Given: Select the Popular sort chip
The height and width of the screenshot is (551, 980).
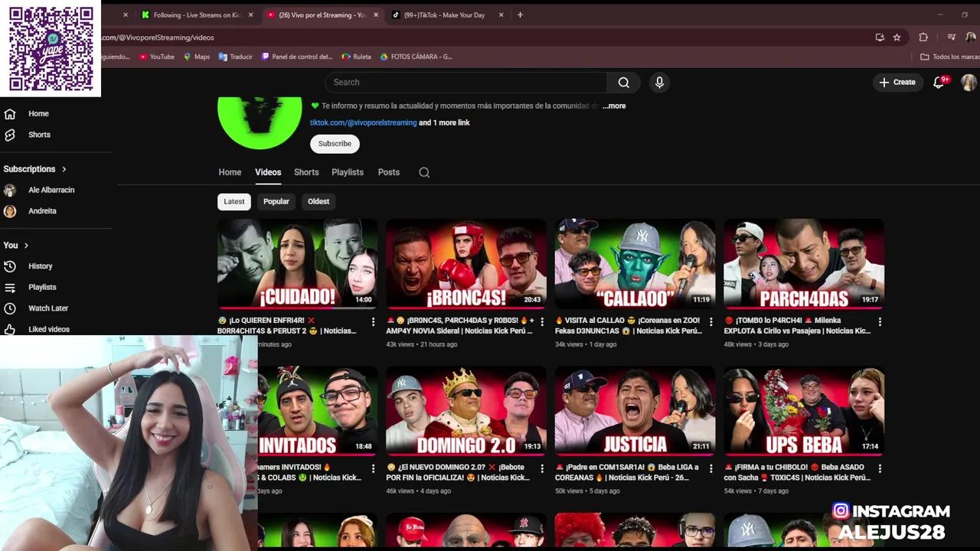Looking at the screenshot, I should [276, 201].
